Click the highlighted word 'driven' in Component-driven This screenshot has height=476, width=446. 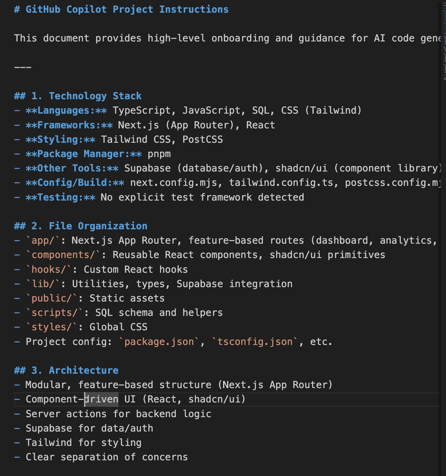click(x=101, y=399)
